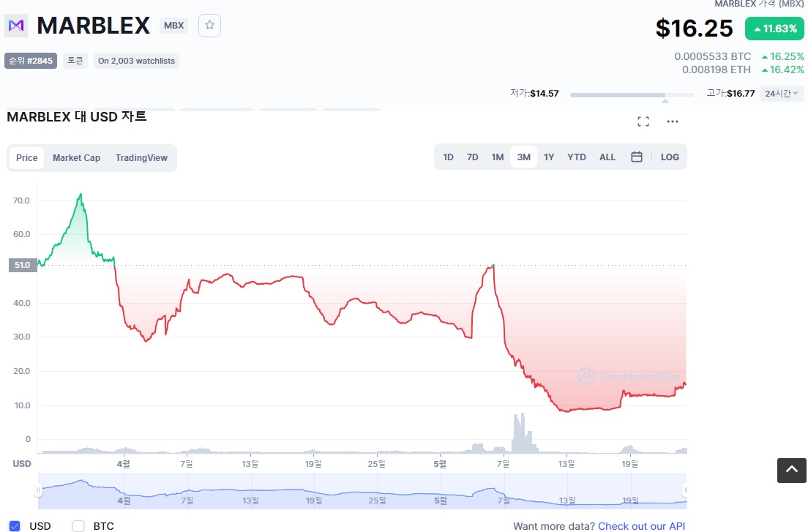
Task: Open the chart more options menu
Action: (673, 121)
